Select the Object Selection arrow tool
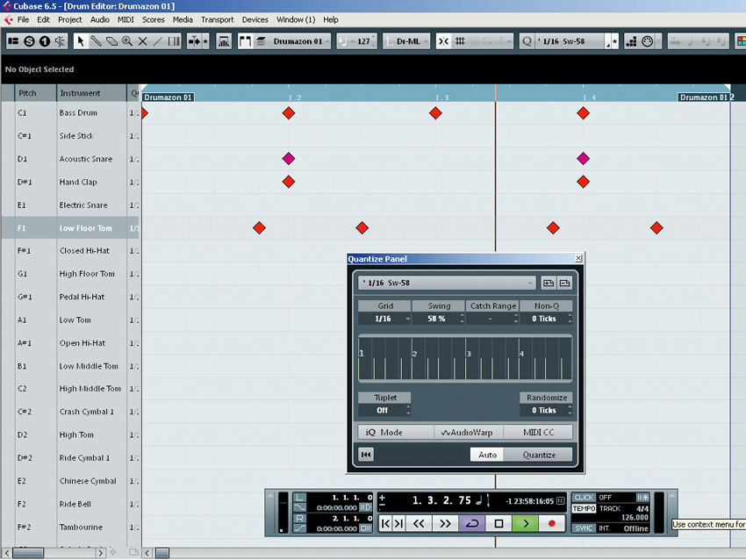Image resolution: width=746 pixels, height=560 pixels. pyautogui.click(x=81, y=41)
